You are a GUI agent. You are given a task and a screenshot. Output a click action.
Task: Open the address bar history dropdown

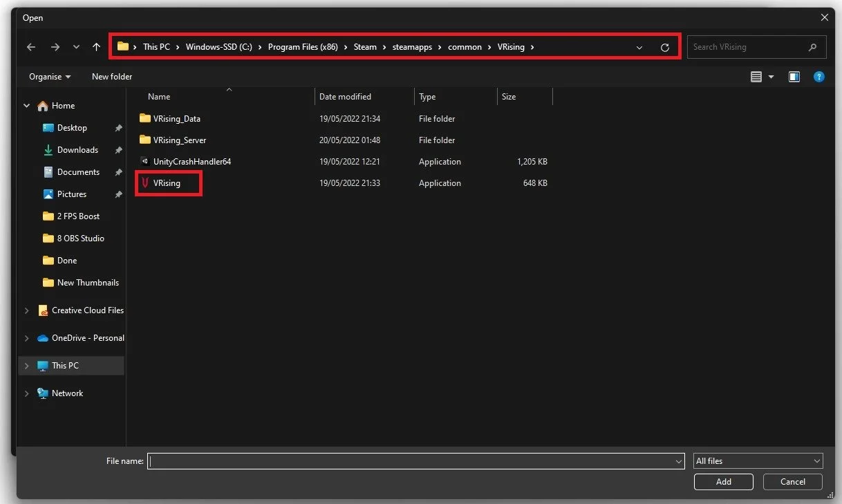(639, 48)
